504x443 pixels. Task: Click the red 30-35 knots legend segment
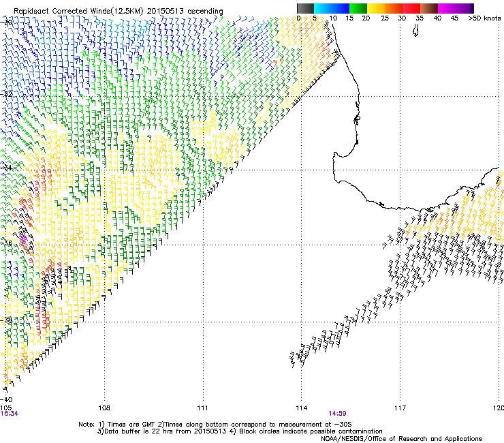click(411, 8)
